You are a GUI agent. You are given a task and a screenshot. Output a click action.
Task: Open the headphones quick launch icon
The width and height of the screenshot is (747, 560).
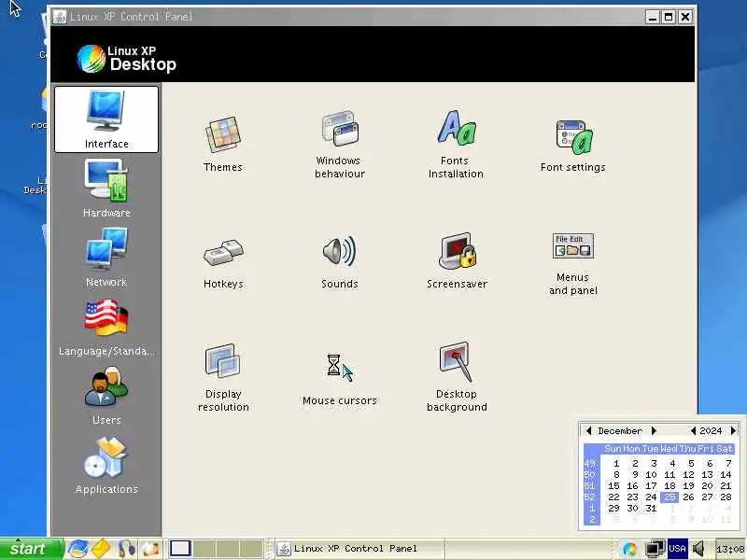click(x=126, y=549)
